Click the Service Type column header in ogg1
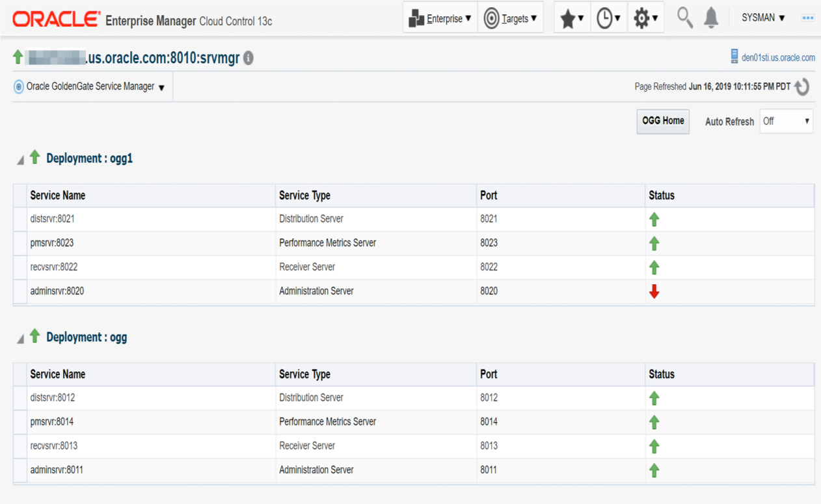Image resolution: width=821 pixels, height=504 pixels. pyautogui.click(x=304, y=195)
